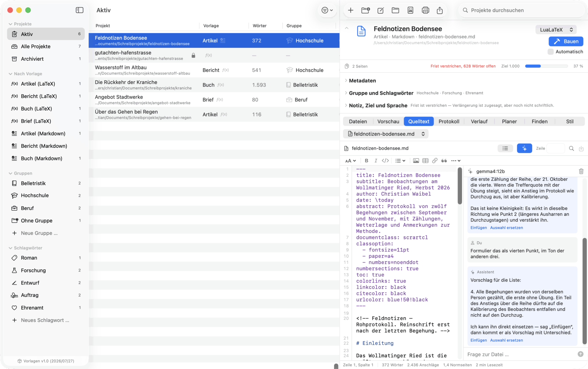Switch to the Protokoll tab

click(449, 122)
